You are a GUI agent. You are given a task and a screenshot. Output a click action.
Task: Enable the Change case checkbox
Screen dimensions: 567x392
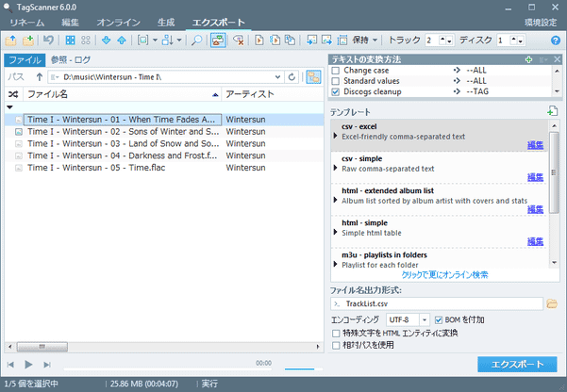[336, 71]
